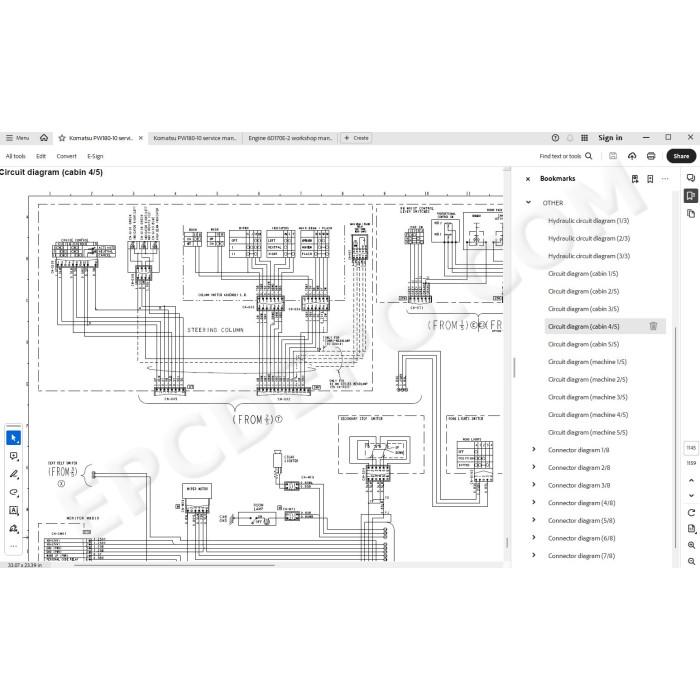The width and height of the screenshot is (700, 700).
Task: Open the Convert menu item
Action: [x=67, y=156]
